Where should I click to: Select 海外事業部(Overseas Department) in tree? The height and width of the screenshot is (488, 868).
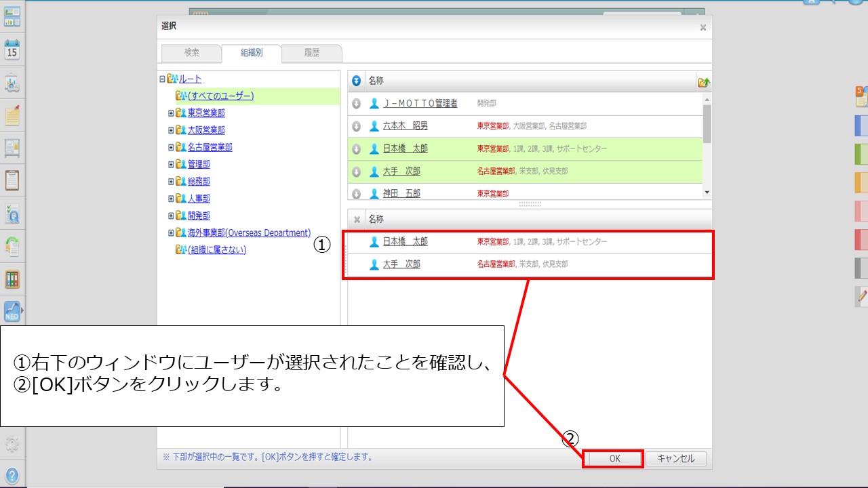click(249, 232)
